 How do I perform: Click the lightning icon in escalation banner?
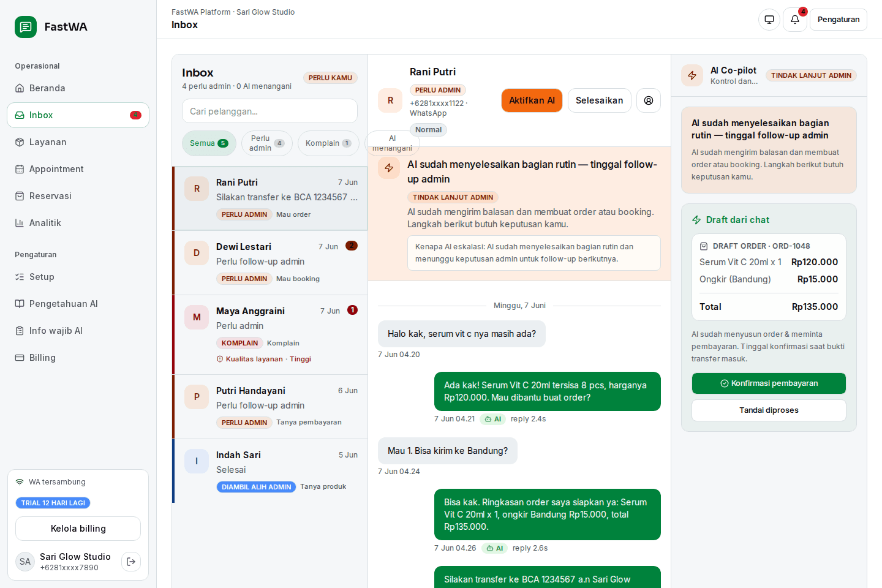pos(389,168)
